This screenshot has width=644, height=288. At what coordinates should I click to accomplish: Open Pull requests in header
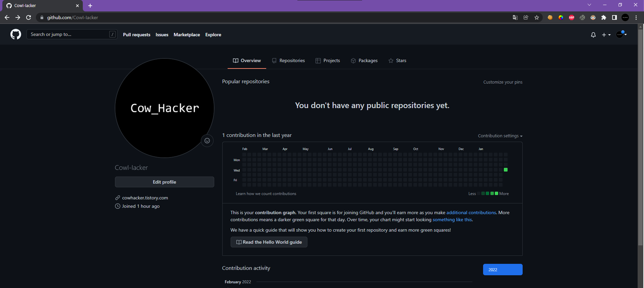136,35
